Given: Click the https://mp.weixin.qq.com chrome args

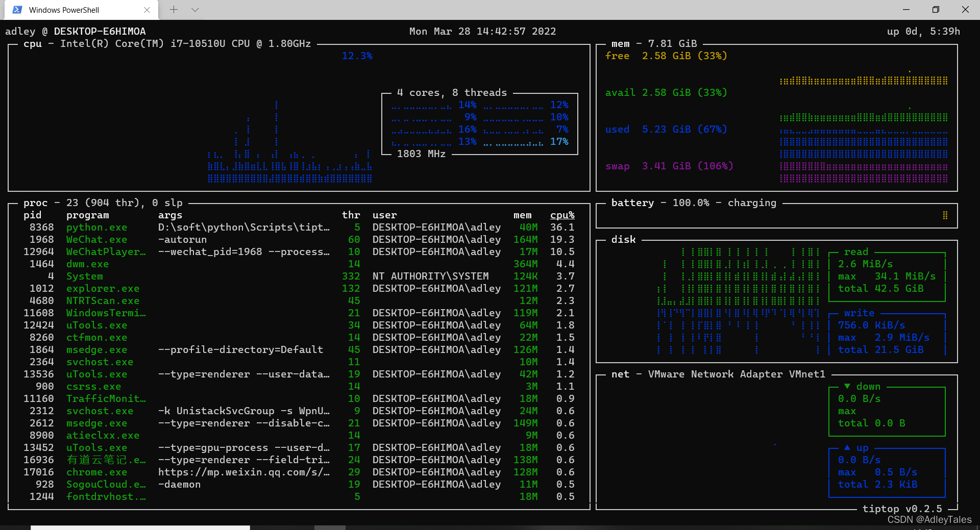Looking at the screenshot, I should [244, 472].
